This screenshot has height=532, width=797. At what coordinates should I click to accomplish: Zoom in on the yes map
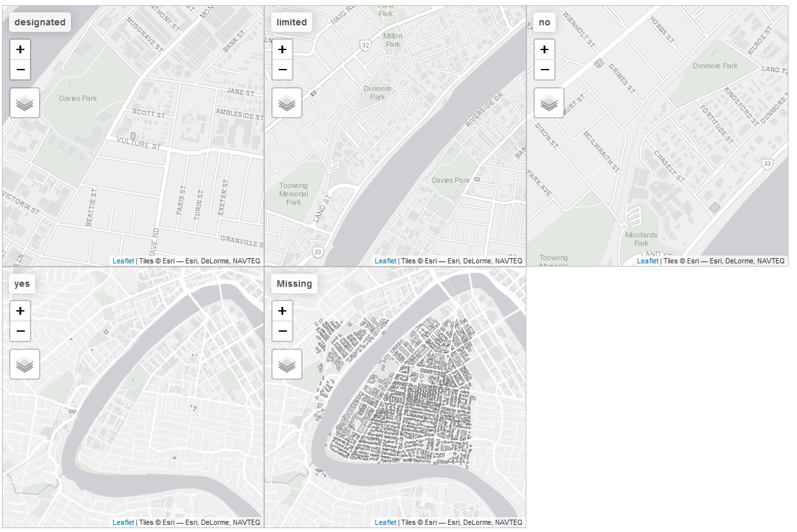click(20, 310)
